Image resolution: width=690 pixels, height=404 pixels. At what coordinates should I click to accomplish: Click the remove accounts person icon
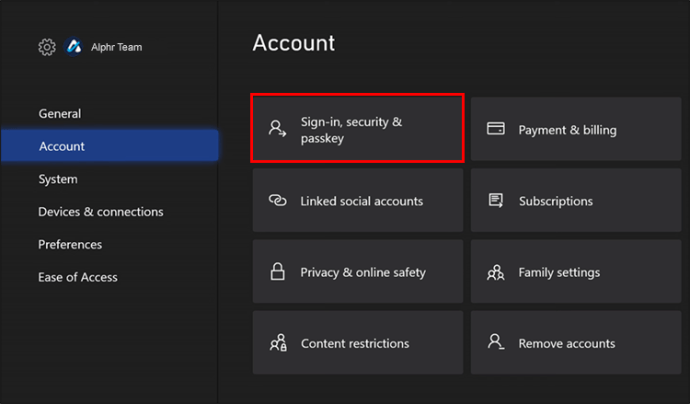click(x=495, y=343)
